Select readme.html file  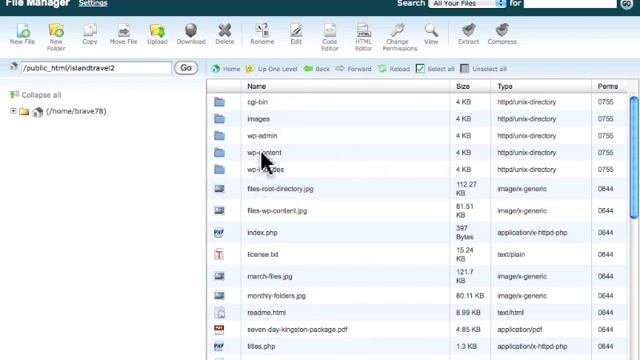267,313
